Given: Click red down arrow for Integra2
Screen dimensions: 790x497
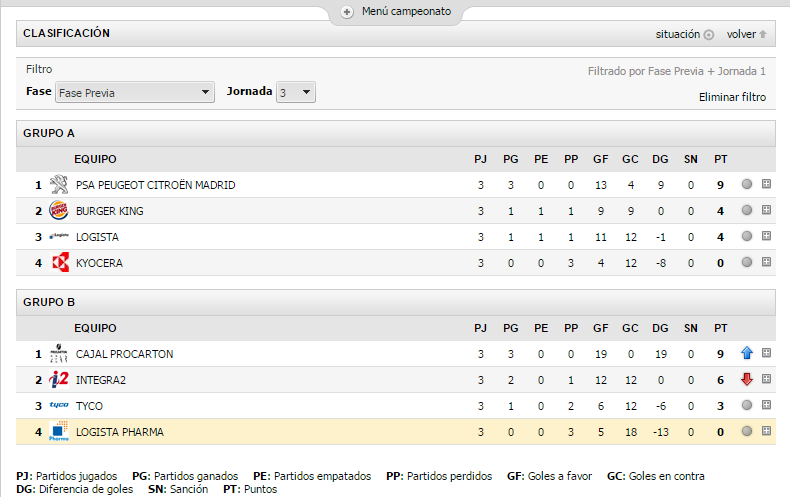Looking at the screenshot, I should click(x=746, y=380).
